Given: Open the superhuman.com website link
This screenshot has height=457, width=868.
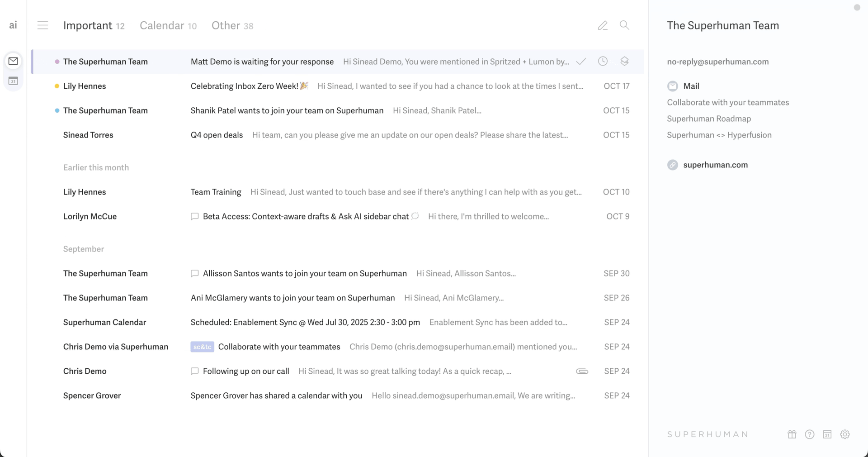Looking at the screenshot, I should click(x=715, y=165).
